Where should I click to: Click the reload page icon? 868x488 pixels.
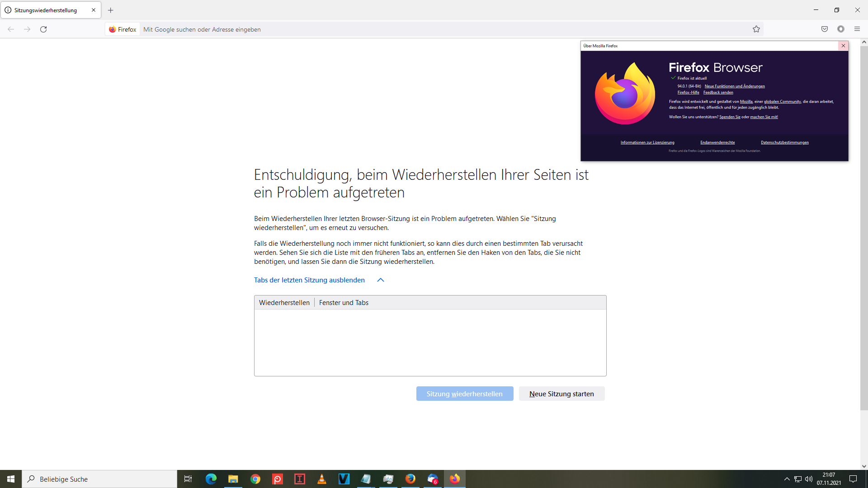point(43,29)
